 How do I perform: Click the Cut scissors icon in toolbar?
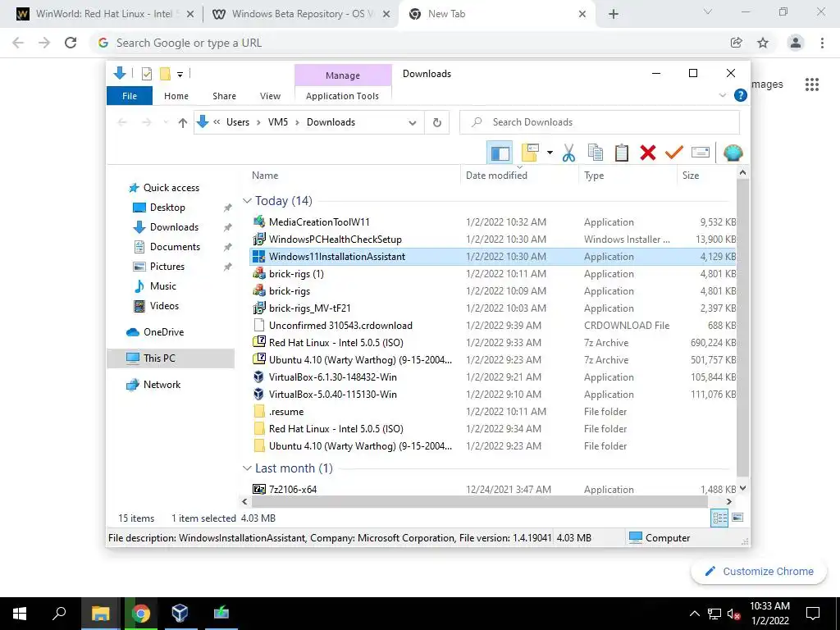[x=568, y=153]
